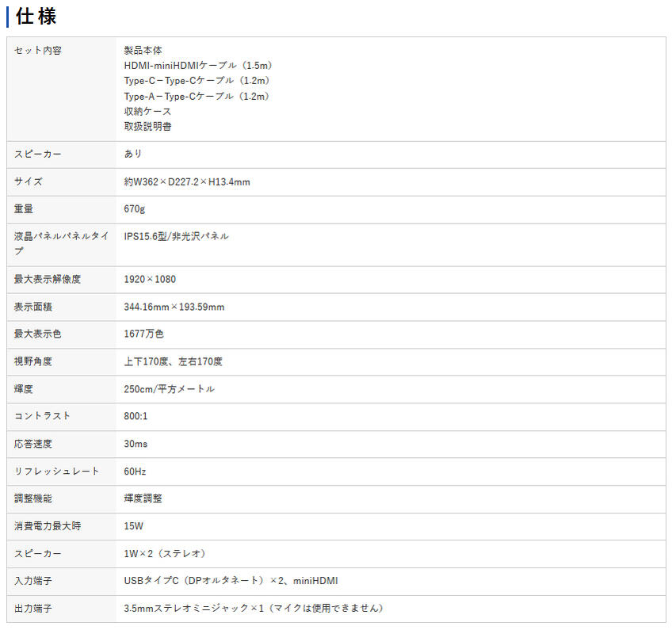672x630 pixels.
Task: Click the 取扱説明書 entry in set contents
Action: click(147, 126)
